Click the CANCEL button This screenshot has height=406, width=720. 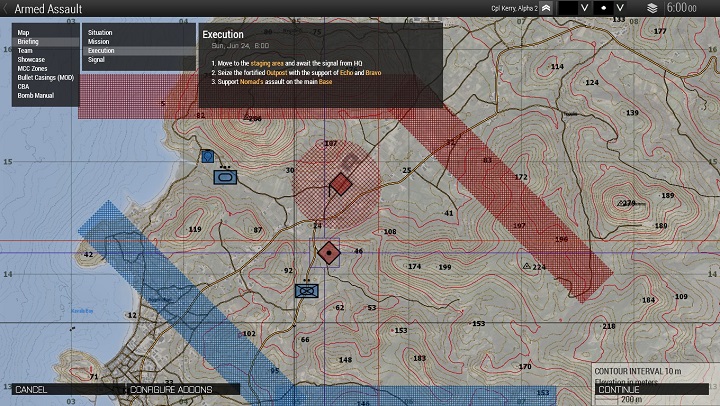coord(68,389)
